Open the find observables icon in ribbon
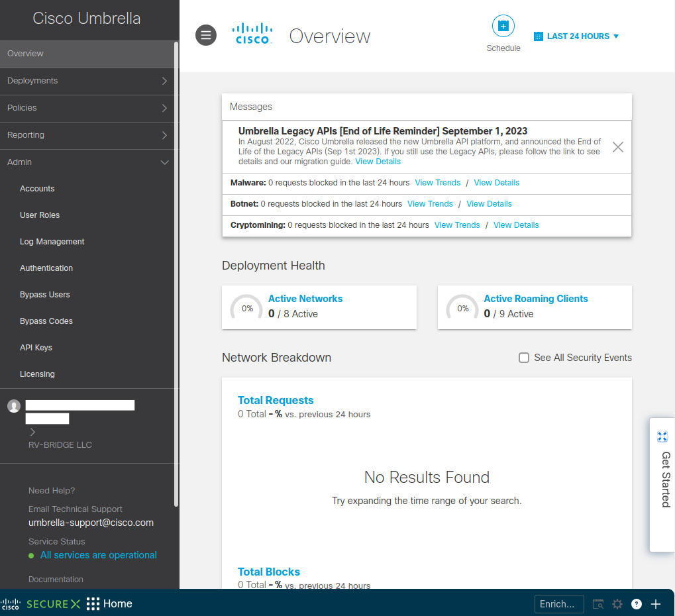Screen dimensions: 675x616 (598, 604)
